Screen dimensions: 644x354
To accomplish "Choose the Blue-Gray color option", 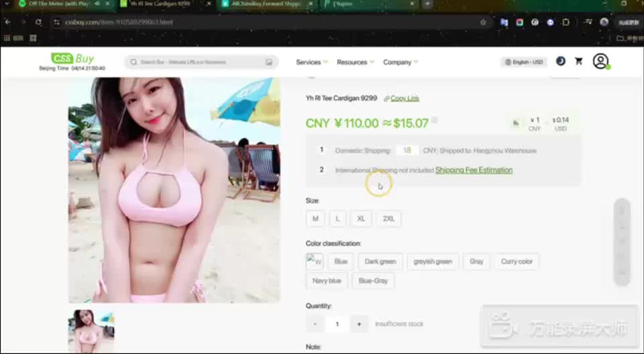I will [373, 281].
